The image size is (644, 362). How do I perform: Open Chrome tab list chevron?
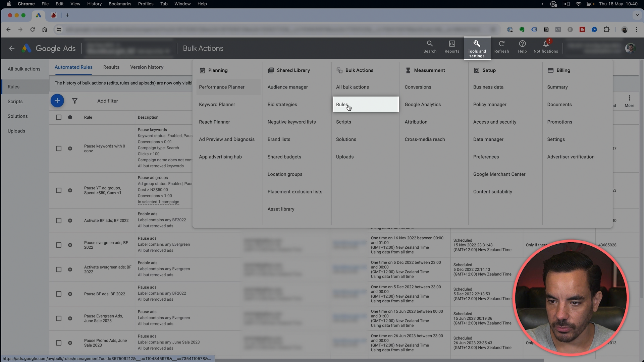[x=637, y=15]
